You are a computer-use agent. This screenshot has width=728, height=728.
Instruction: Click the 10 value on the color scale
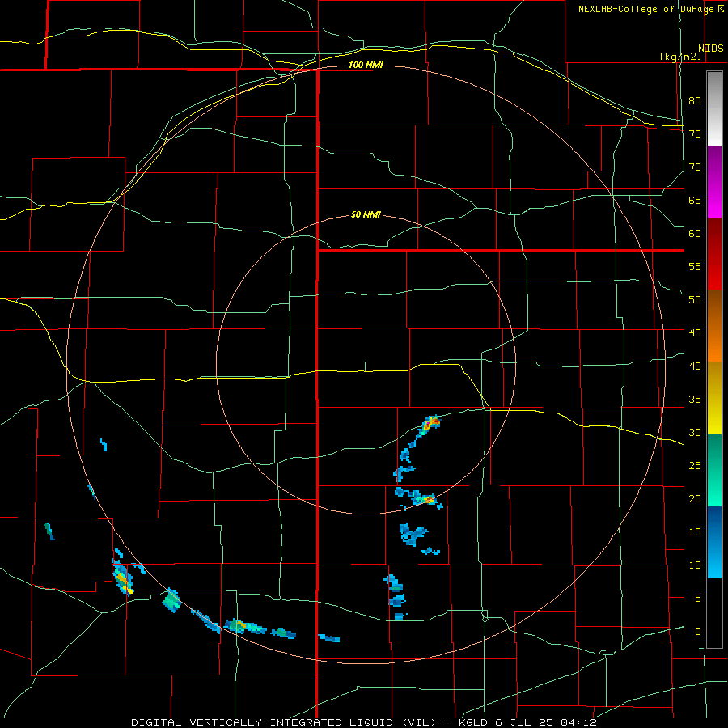[x=695, y=565]
